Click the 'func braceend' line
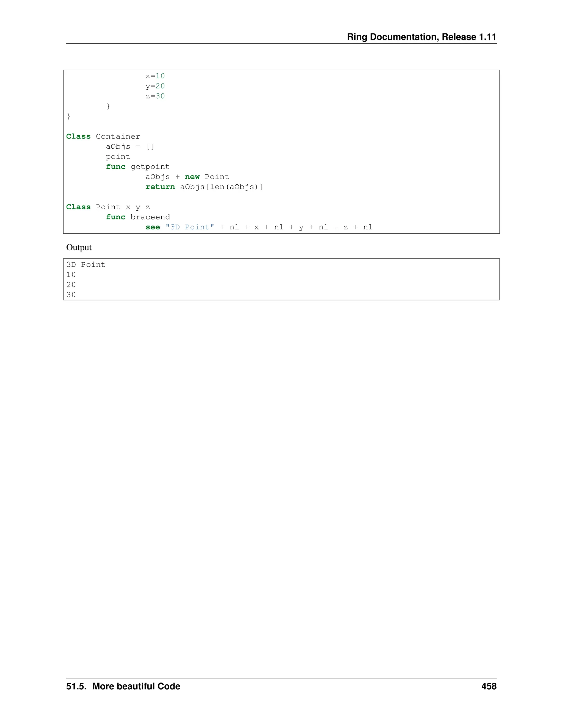 pyautogui.click(x=138, y=217)
